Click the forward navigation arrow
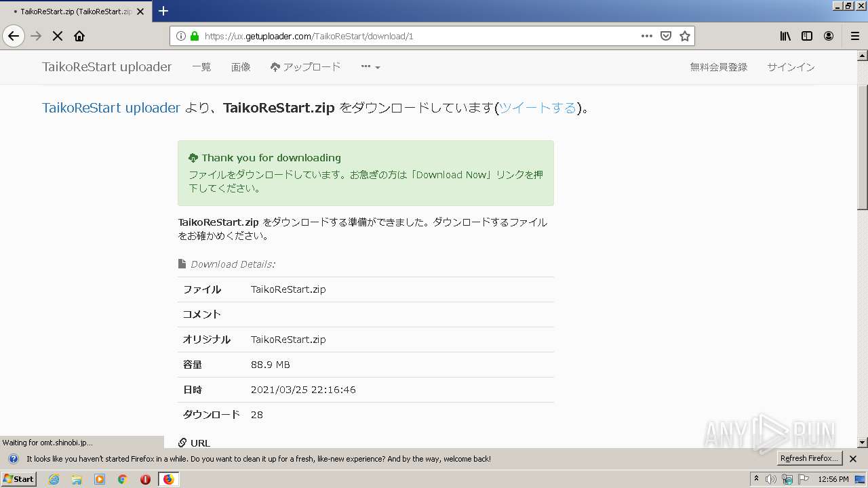Viewport: 868px width, 488px height. coord(36,36)
